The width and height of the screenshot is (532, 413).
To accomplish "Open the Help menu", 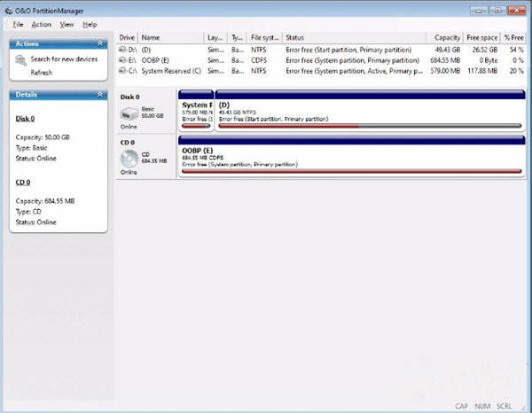I will [90, 24].
